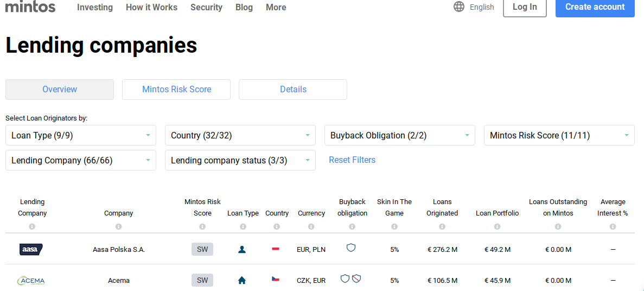Click the globe language icon
This screenshot has width=644, height=291.
pos(459,7)
